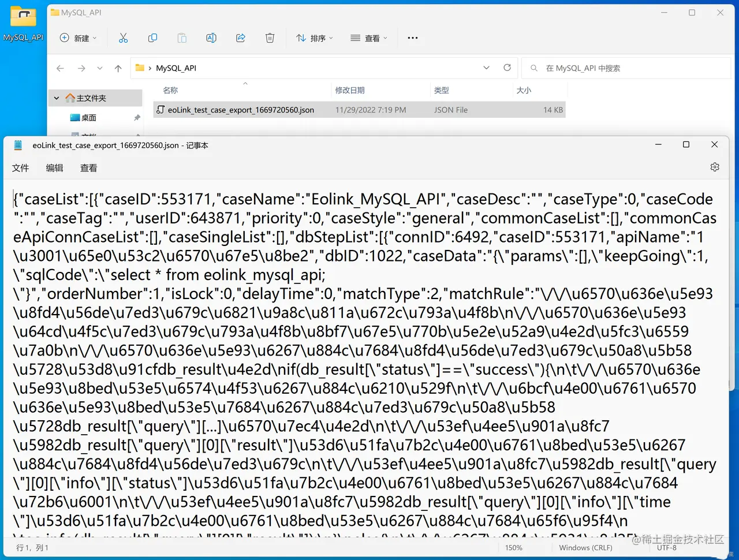Sort by 大小 column header
Screen dimensions: 739x560
(x=524, y=90)
